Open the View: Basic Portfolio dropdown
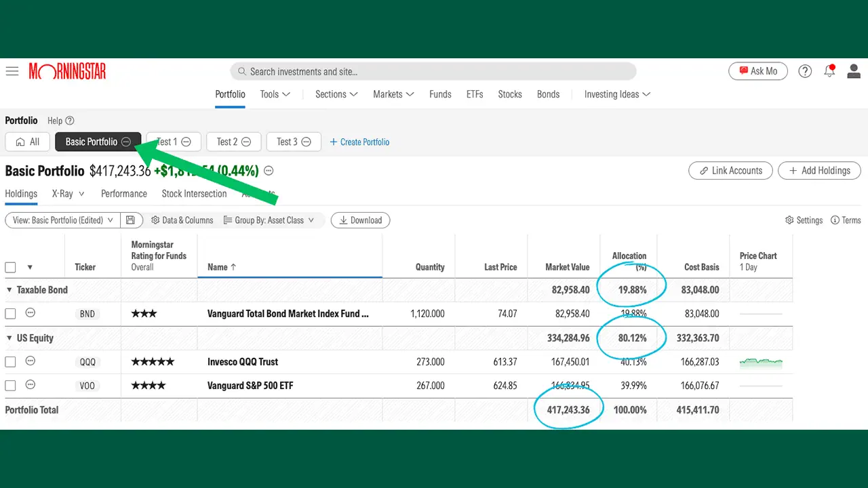868x488 pixels. tap(61, 220)
